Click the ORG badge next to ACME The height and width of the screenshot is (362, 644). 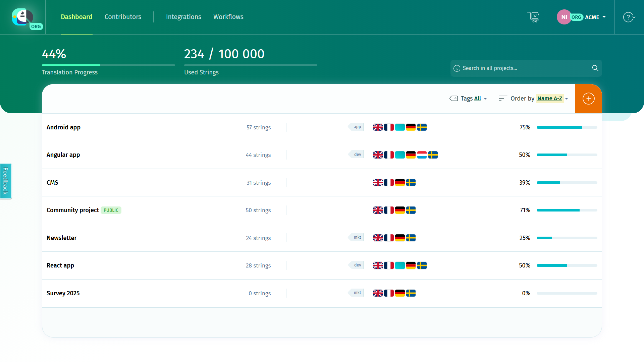576,17
